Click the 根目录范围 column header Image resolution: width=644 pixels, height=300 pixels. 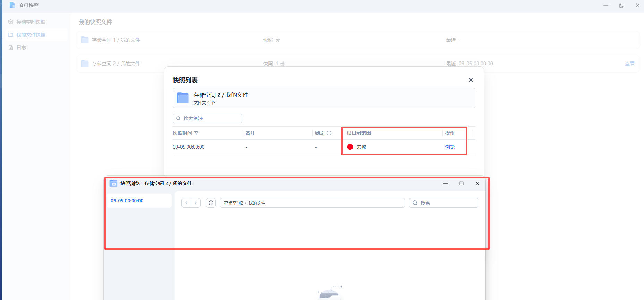359,133
